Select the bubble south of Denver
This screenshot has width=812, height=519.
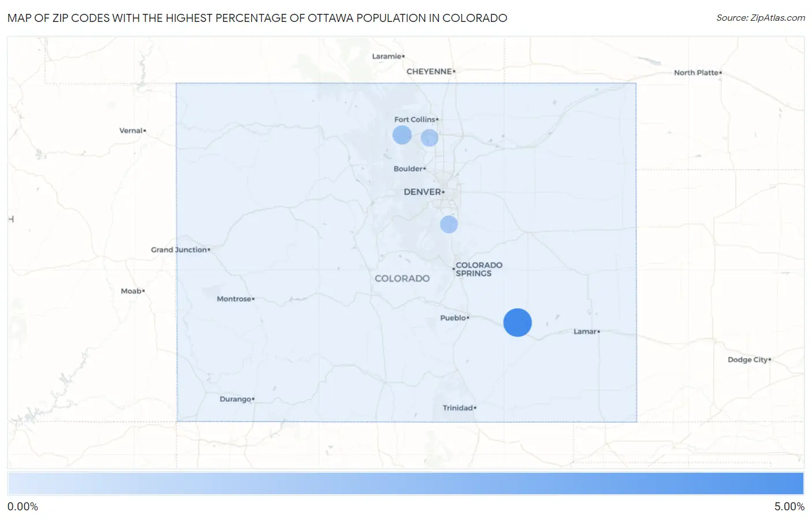click(449, 225)
